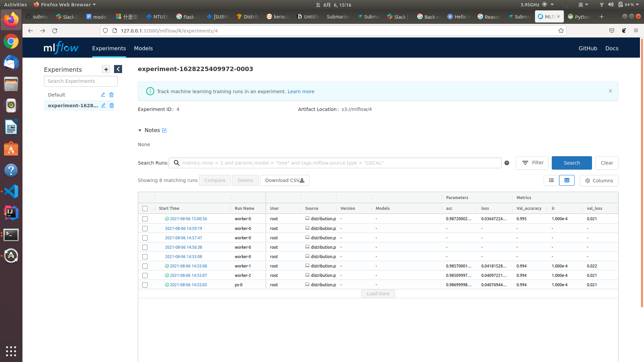Edit the Default experiment name with pencil icon
The width and height of the screenshot is (644, 362).
click(103, 95)
